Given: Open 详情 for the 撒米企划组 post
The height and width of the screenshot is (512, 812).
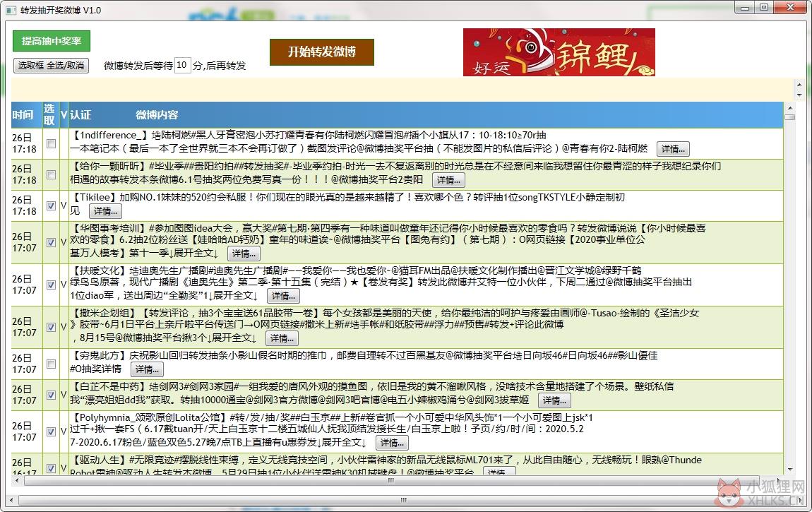Looking at the screenshot, I should click(x=282, y=338).
